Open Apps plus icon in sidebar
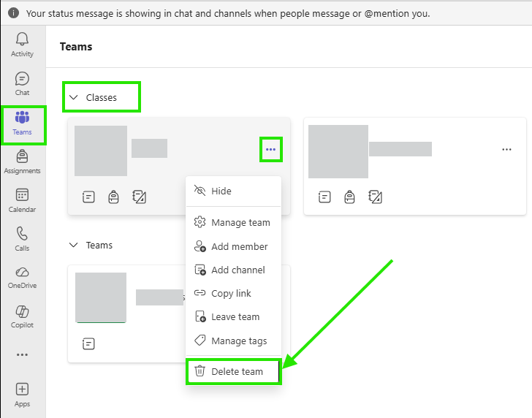 tap(22, 395)
